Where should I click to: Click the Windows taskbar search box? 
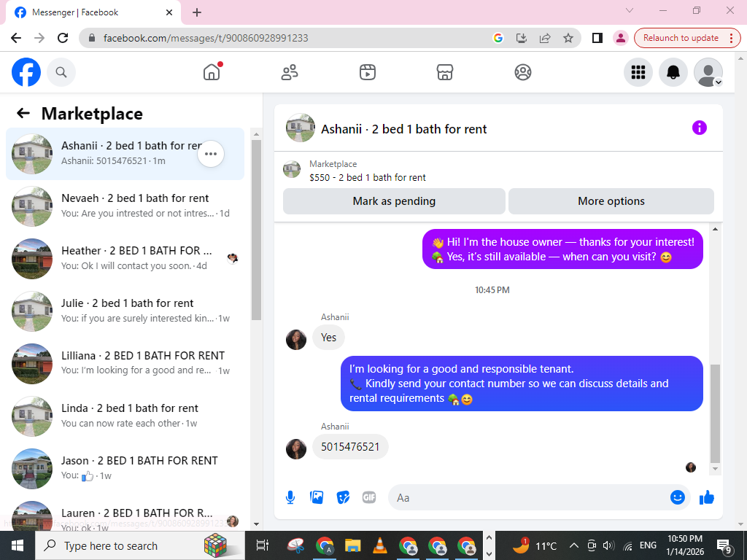pos(139,545)
